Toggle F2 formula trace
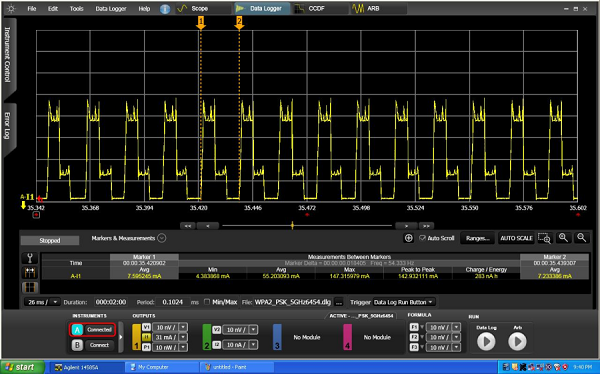This screenshot has width=600, height=374. point(414,337)
